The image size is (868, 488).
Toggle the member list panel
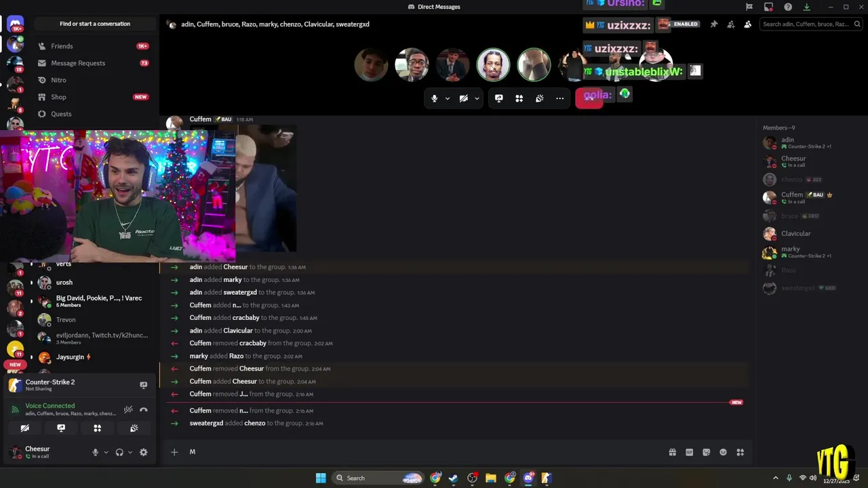[748, 24]
